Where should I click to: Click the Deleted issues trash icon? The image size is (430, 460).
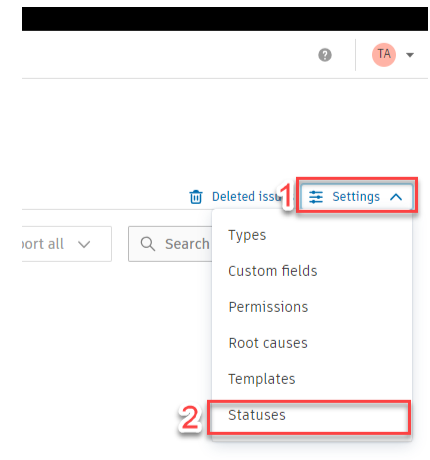point(196,197)
